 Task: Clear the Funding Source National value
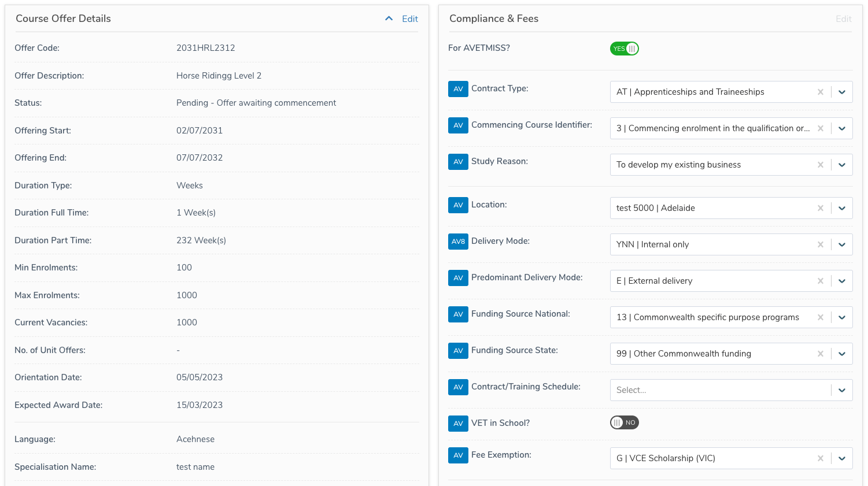[820, 317]
